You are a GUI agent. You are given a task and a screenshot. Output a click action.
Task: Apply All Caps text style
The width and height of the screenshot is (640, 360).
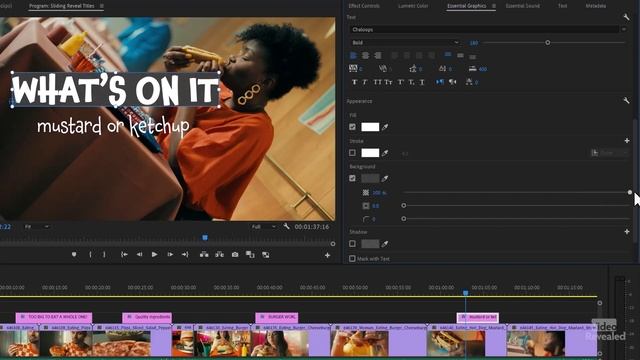point(378,82)
